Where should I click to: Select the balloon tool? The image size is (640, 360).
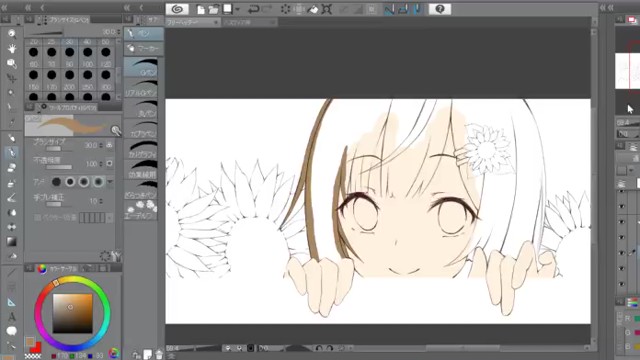coord(11,331)
